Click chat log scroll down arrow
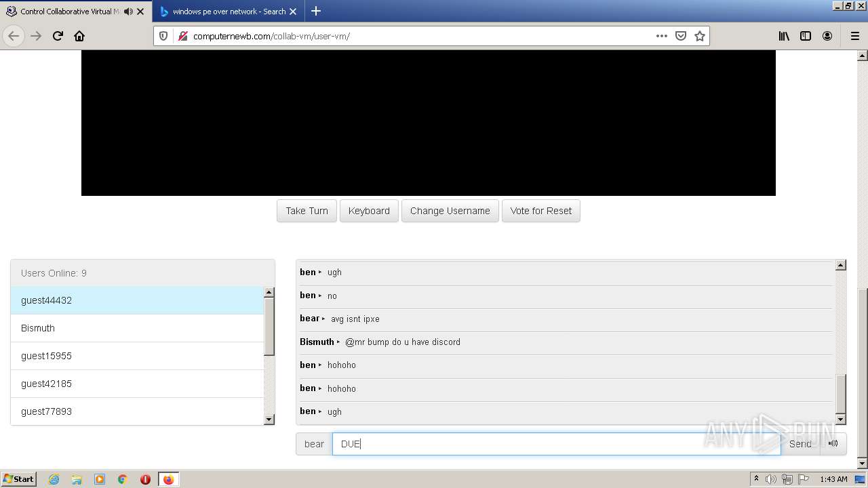 click(x=841, y=420)
